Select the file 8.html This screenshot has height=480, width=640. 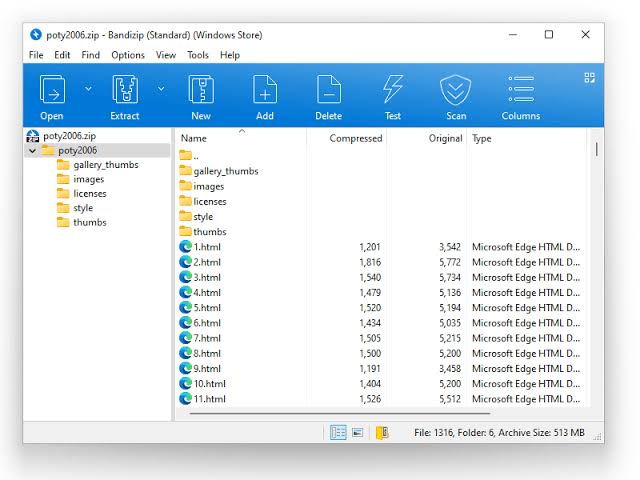pyautogui.click(x=207, y=353)
